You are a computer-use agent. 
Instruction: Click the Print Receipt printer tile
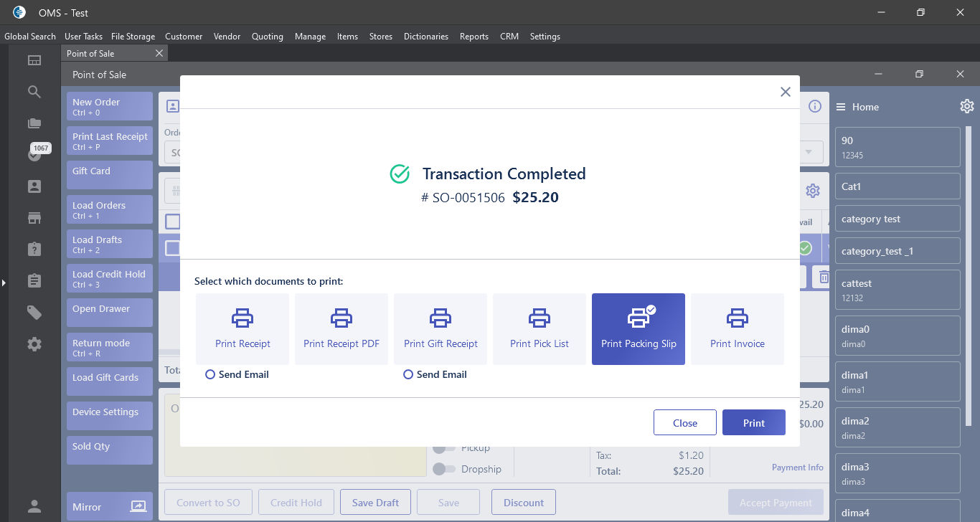(242, 329)
